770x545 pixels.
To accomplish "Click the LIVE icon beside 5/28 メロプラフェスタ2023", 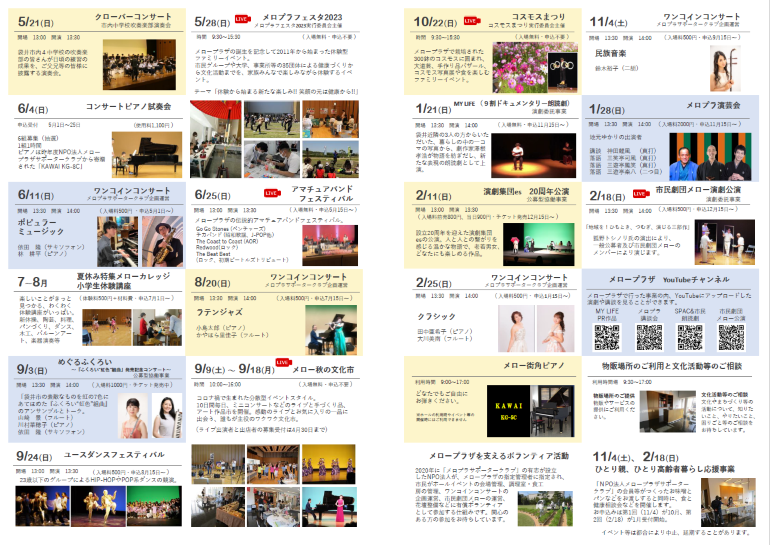I will [243, 18].
